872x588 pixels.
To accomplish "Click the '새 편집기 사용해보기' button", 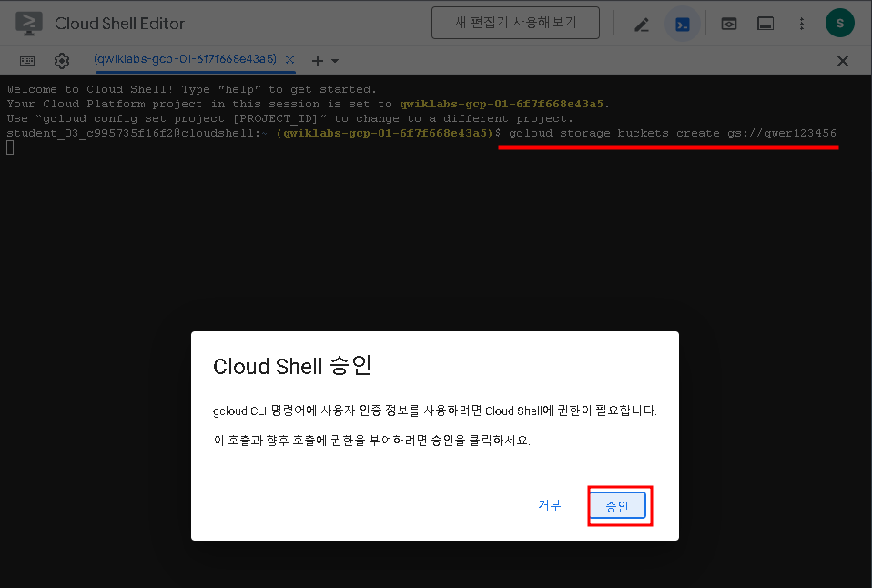I will (515, 23).
